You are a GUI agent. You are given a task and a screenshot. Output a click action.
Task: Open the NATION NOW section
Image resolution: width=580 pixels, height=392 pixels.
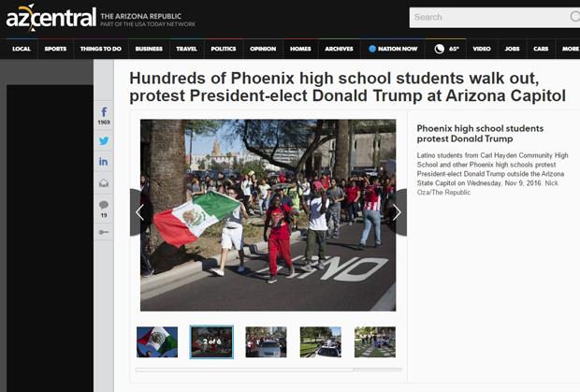click(x=395, y=49)
